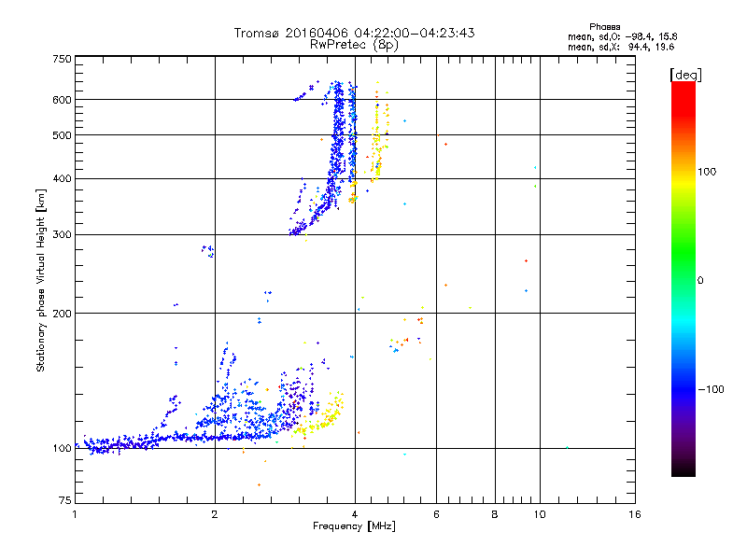Click x-axis tick label '1'
The width and height of the screenshot is (747, 560).
pos(75,514)
